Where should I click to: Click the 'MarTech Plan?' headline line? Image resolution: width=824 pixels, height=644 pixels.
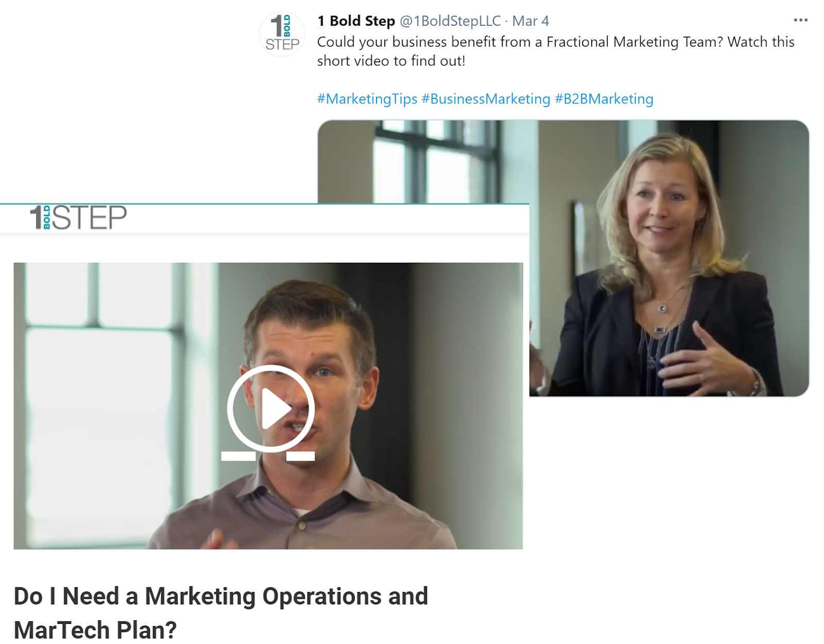(95, 630)
